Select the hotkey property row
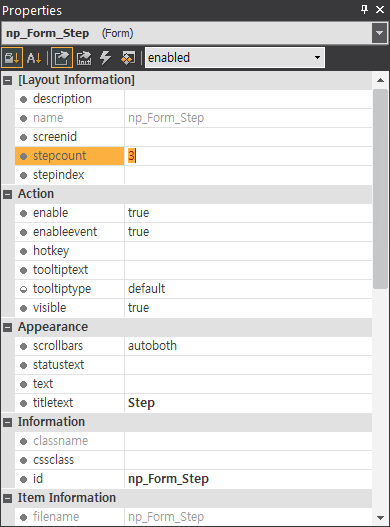Image resolution: width=390 pixels, height=527 pixels. pyautogui.click(x=193, y=251)
